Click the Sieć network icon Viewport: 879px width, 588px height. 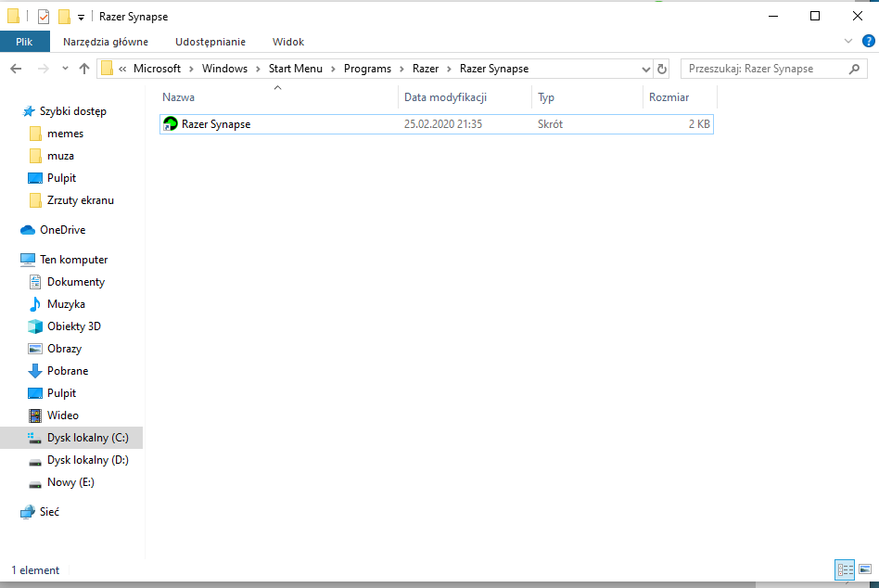[x=28, y=512]
